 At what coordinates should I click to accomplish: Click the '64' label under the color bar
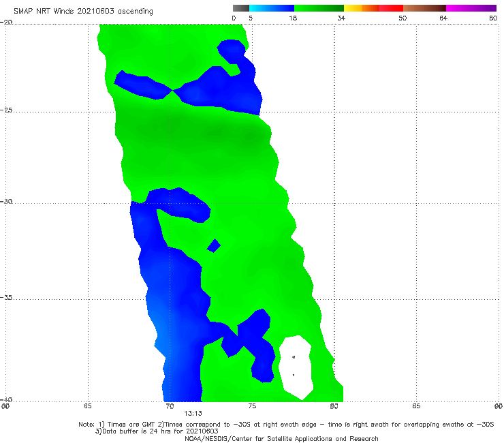point(443,18)
